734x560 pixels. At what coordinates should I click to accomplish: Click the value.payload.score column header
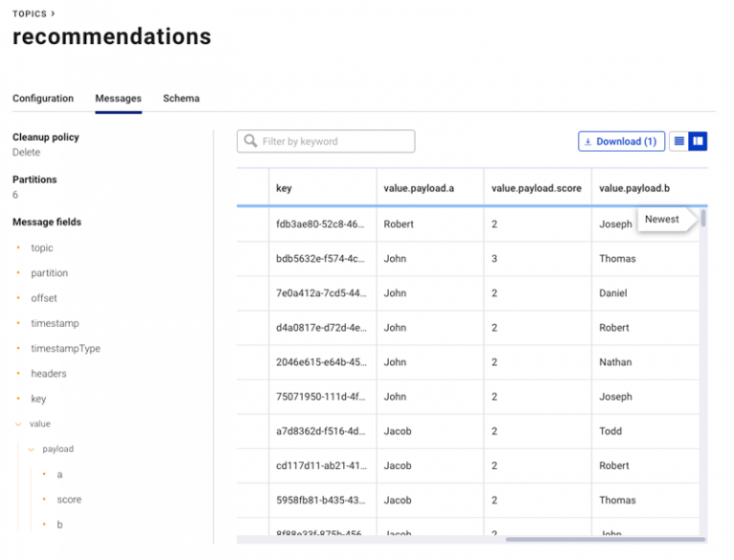536,188
